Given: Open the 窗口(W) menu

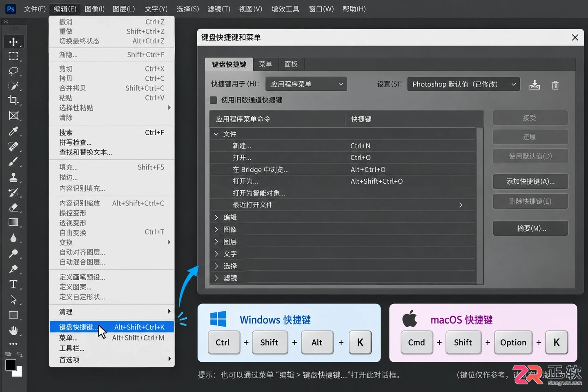Looking at the screenshot, I should coord(321,9).
